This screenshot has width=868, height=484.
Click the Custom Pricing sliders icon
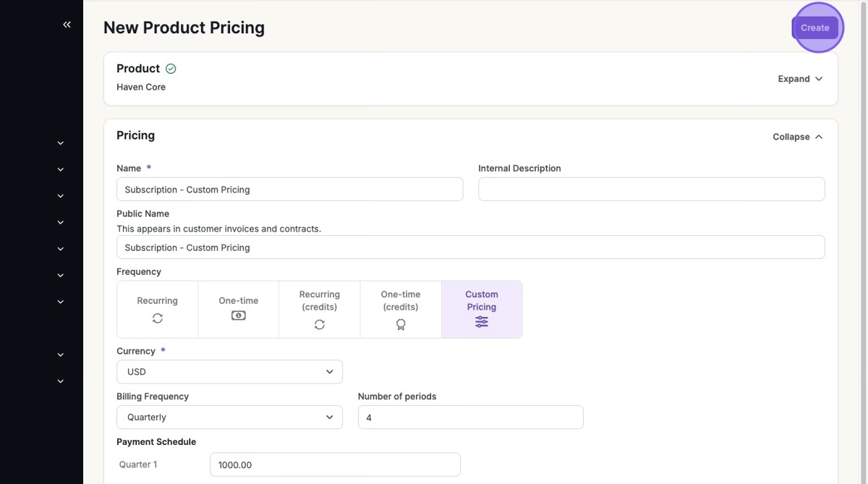coord(482,322)
